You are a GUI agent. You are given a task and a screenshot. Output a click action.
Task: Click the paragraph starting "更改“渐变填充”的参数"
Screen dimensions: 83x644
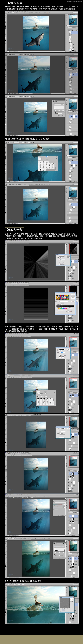pos(42,329)
